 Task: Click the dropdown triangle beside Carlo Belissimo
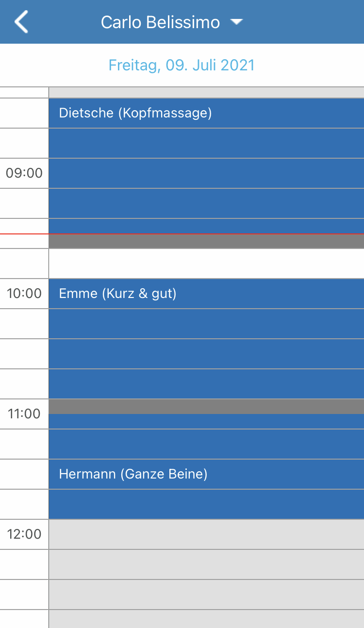tap(236, 22)
